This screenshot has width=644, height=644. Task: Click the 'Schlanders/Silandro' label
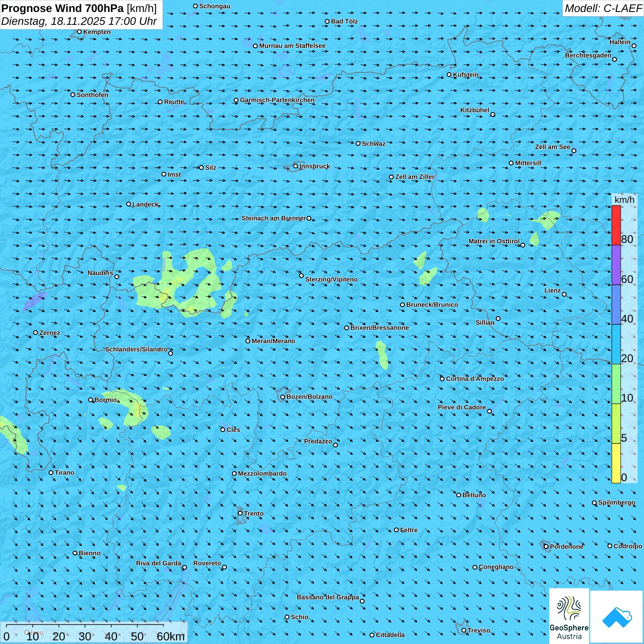click(136, 349)
